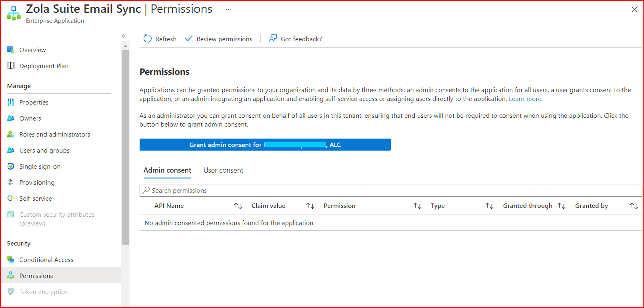Click the API Name column header
This screenshot has width=644, height=308.
(x=169, y=206)
